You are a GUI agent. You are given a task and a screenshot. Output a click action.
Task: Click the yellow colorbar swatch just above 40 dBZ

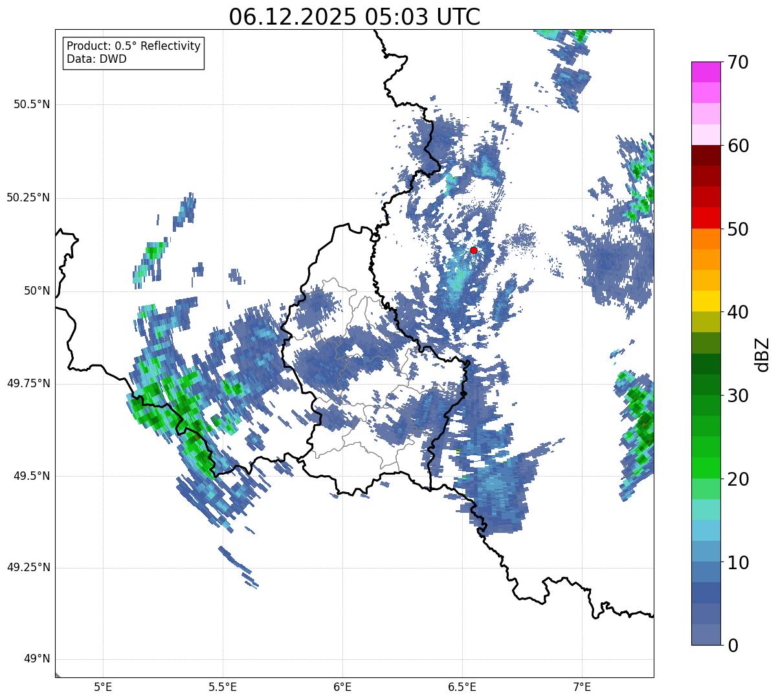[x=706, y=302]
